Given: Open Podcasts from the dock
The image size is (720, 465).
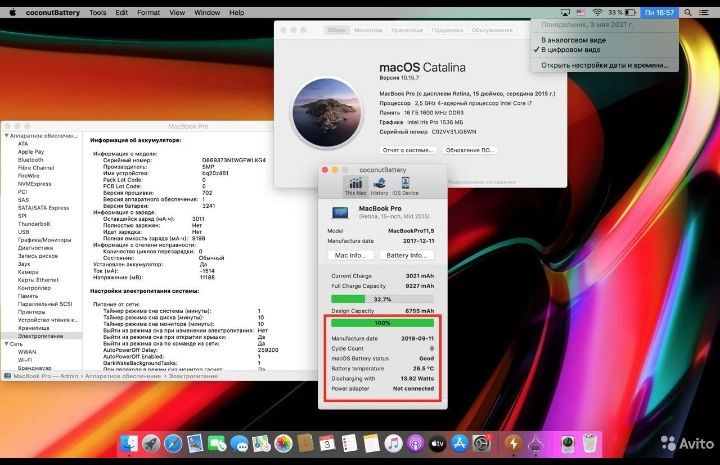Looking at the screenshot, I should (416, 444).
